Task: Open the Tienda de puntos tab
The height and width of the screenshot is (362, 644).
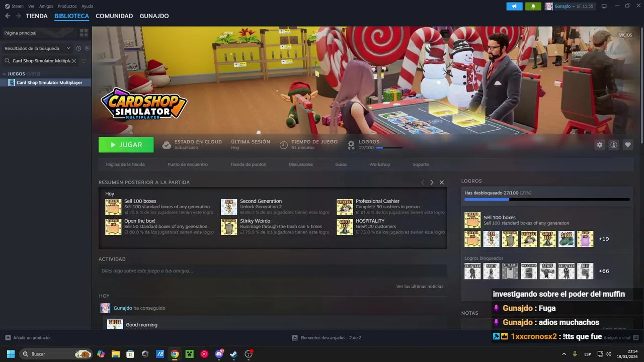Action: (x=248, y=164)
